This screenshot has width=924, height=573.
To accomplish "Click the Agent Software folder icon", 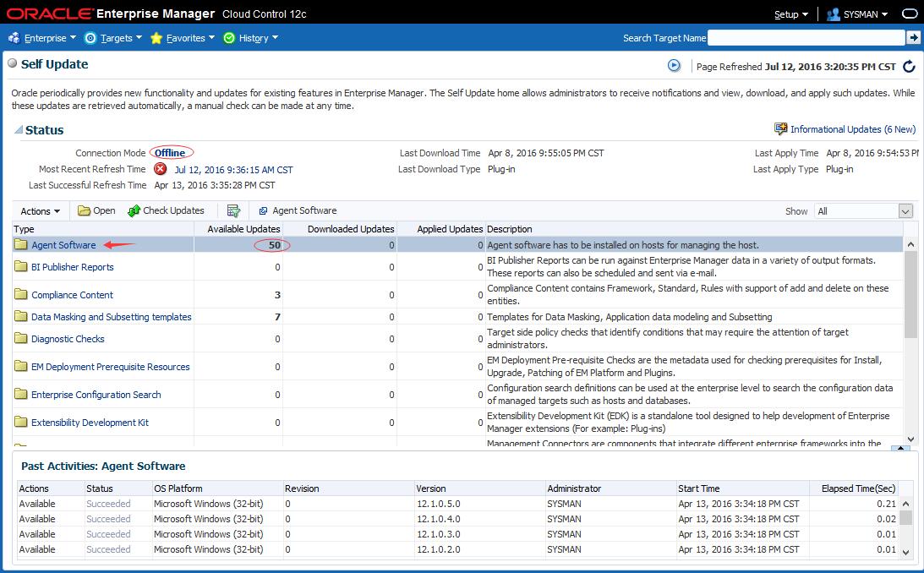I will point(21,244).
